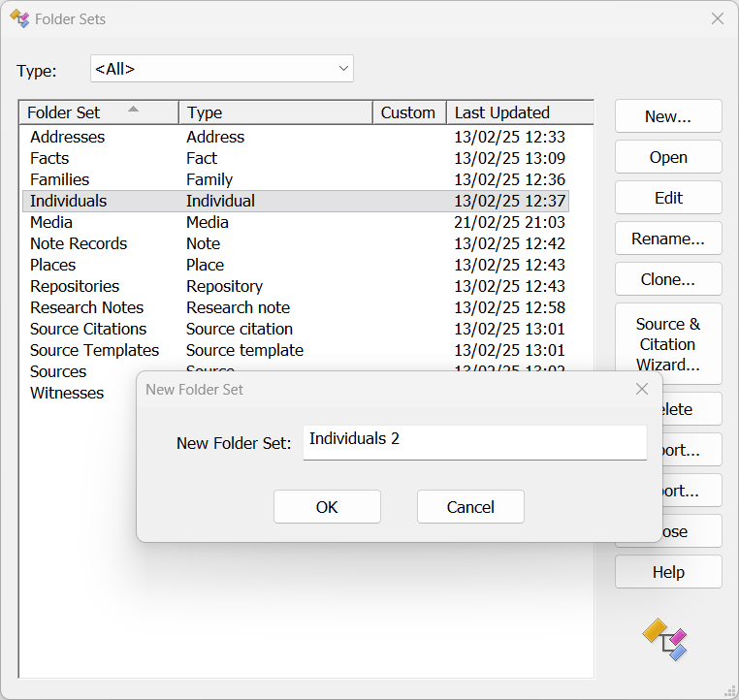Click the Help button
Viewport: 739px width, 700px height.
668,572
